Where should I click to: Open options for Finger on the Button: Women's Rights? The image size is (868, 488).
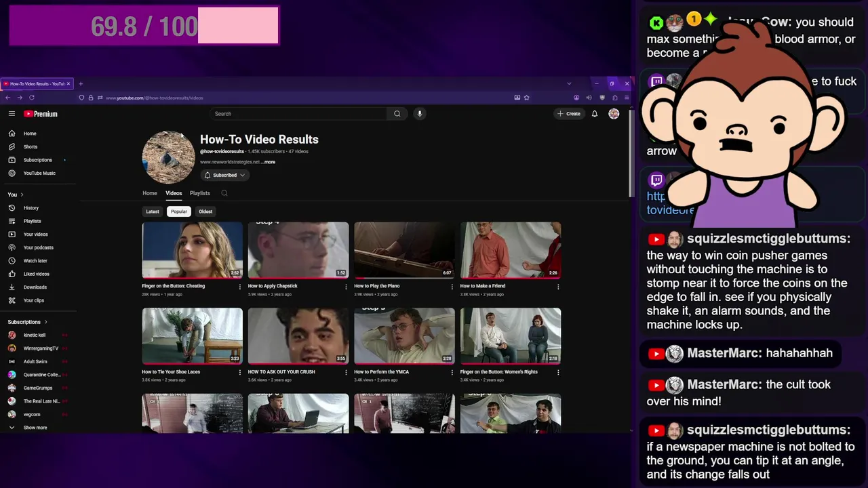558,372
